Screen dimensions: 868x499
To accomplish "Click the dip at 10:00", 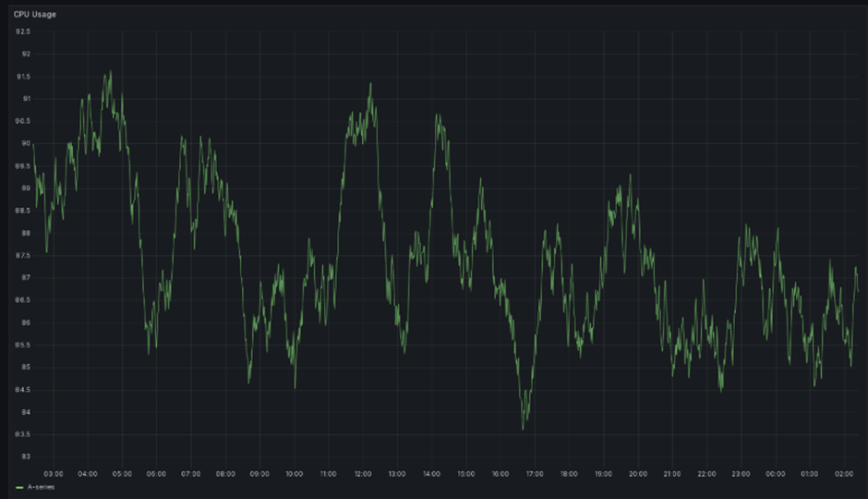I will [x=295, y=388].
